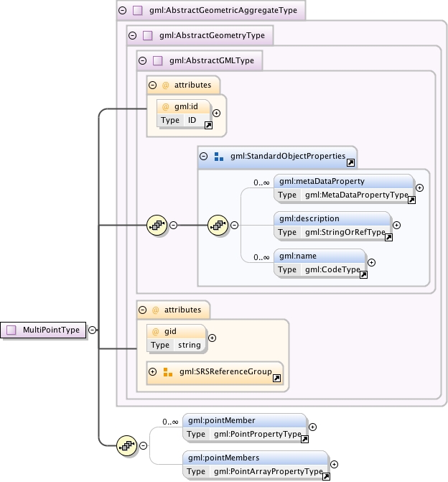The height and width of the screenshot is (482, 448).
Task: Click type value gml:MetaDataPropertyType
Action: pos(356,195)
